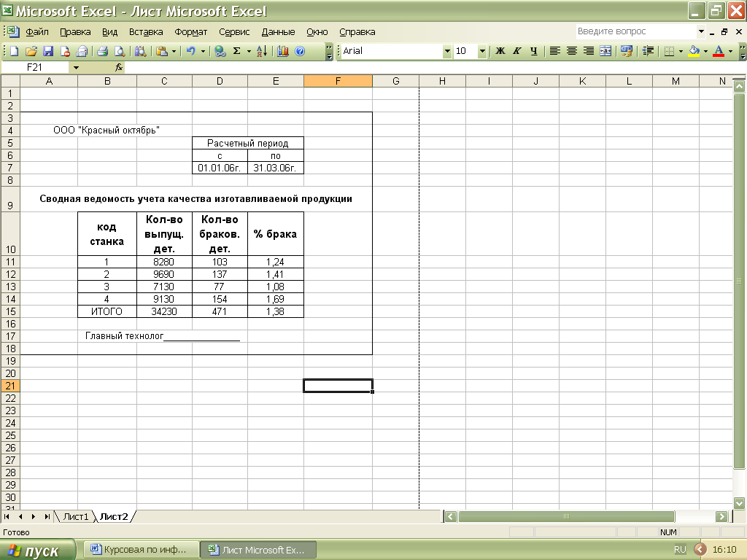This screenshot has height=560, width=747.
Task: Switch to Курсовая по инф... taskbar window
Action: [140, 550]
